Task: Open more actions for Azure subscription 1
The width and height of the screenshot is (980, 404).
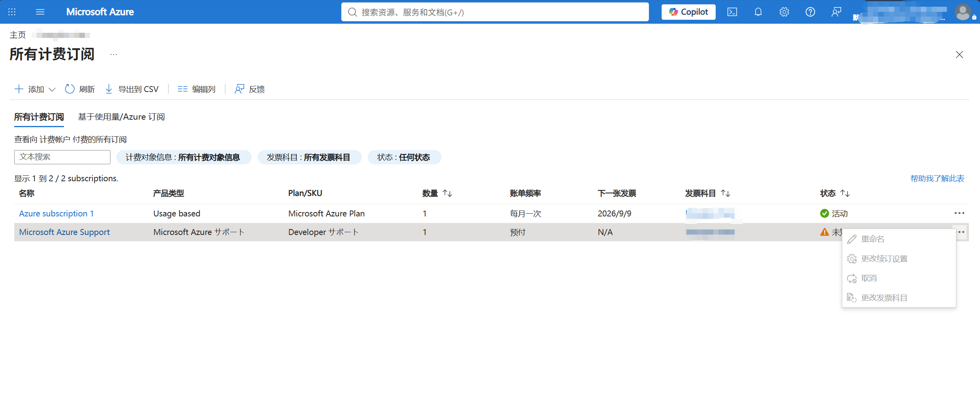Action: [959, 213]
